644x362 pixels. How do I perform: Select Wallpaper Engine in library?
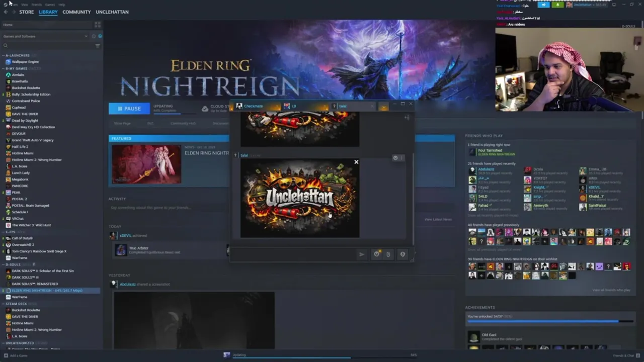(25, 62)
